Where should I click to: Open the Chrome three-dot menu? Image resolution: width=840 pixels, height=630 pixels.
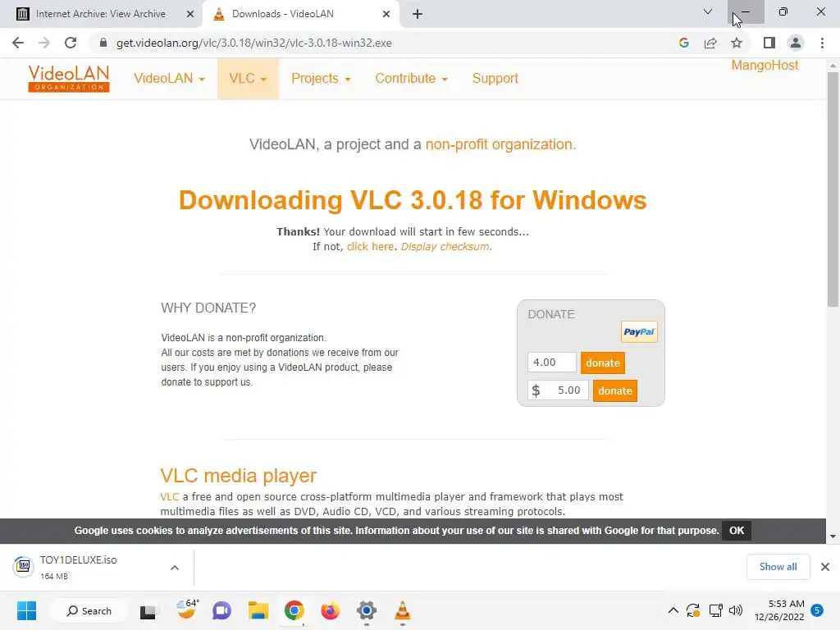click(822, 43)
